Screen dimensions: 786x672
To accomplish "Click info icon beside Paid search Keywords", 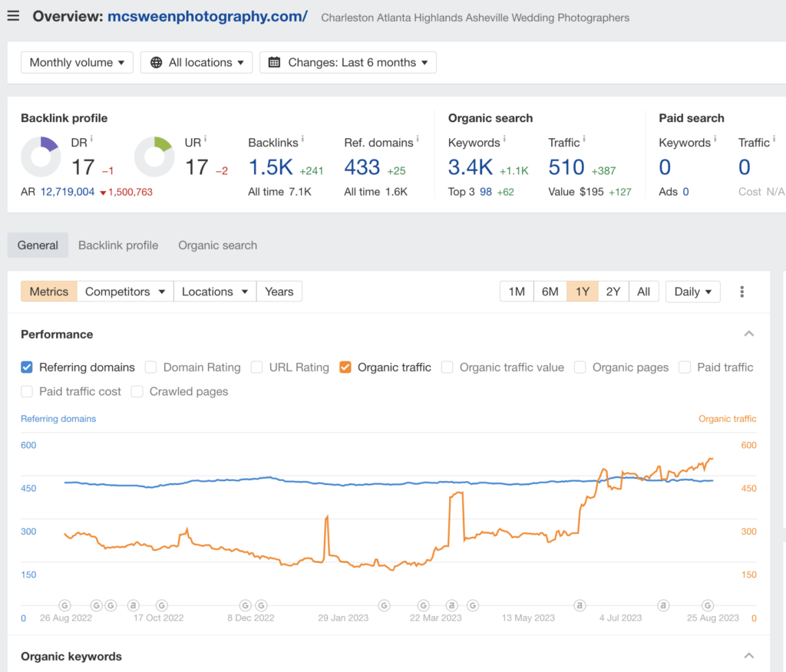I will [715, 139].
